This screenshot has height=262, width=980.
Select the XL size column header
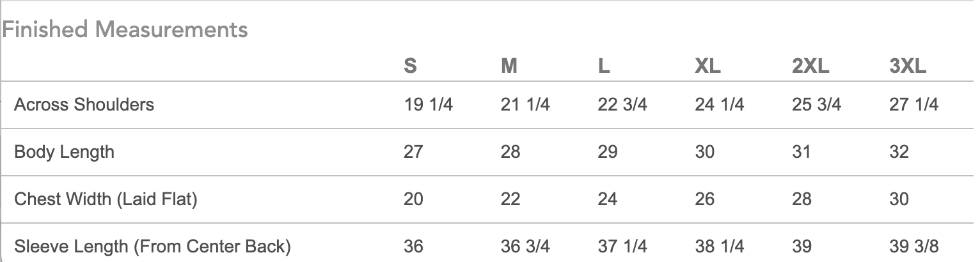[x=707, y=66]
